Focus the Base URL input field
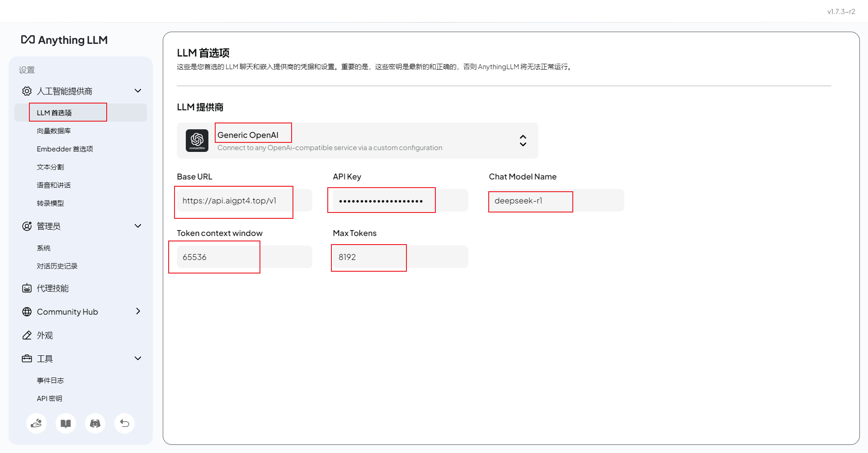868x453 pixels. coord(245,200)
